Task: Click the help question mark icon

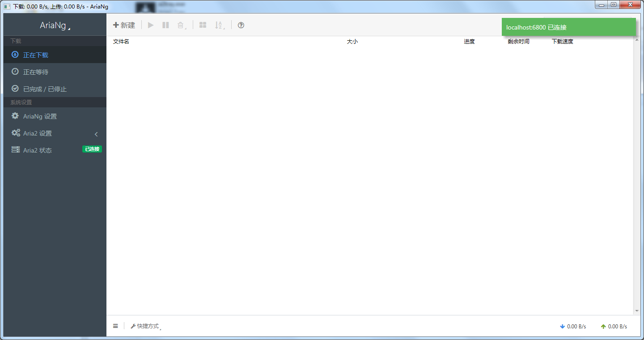Action: 241,25
